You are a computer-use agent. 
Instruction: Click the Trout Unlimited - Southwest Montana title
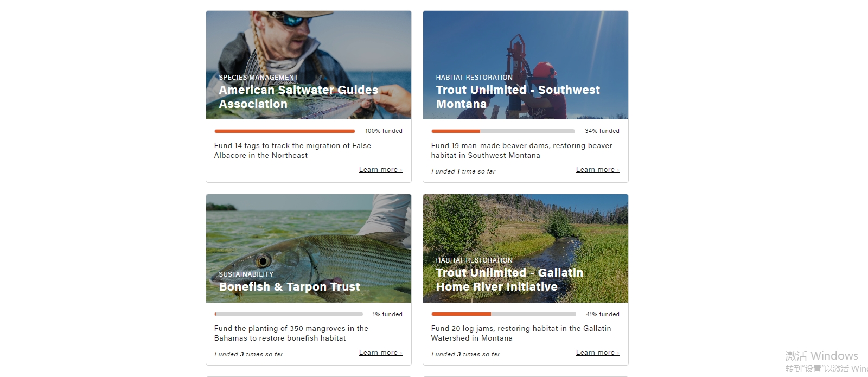(518, 97)
